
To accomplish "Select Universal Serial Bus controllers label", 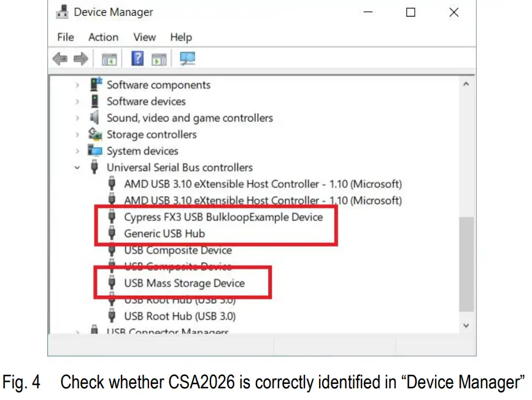I will point(180,167).
